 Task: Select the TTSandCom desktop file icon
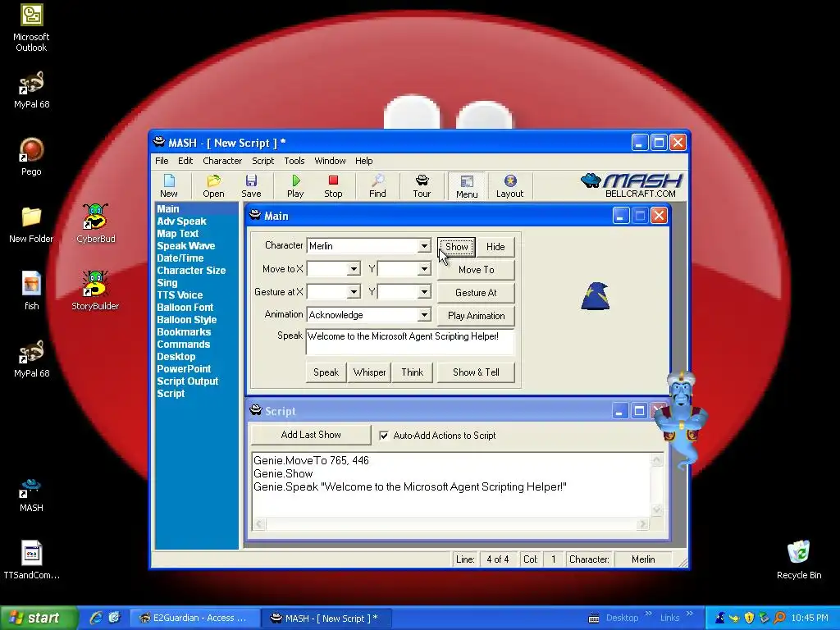(x=31, y=560)
